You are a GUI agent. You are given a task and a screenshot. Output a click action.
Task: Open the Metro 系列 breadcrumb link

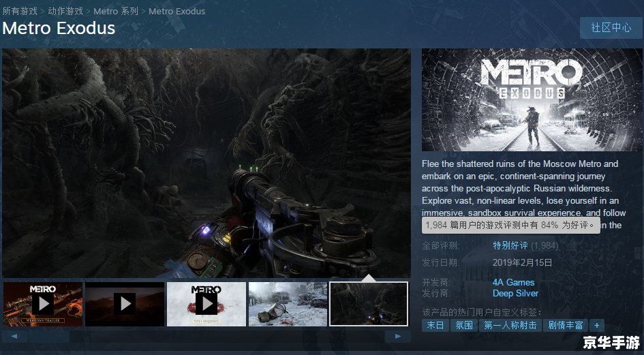tap(116, 11)
